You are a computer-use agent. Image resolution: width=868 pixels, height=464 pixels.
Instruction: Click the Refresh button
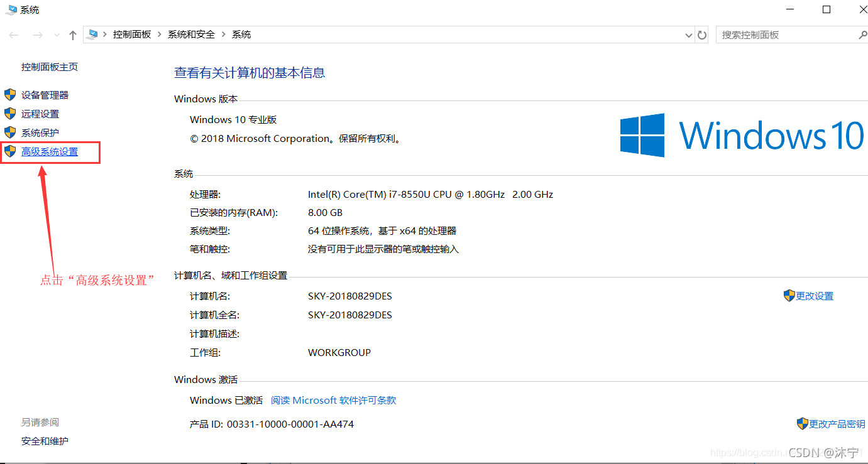pyautogui.click(x=702, y=35)
